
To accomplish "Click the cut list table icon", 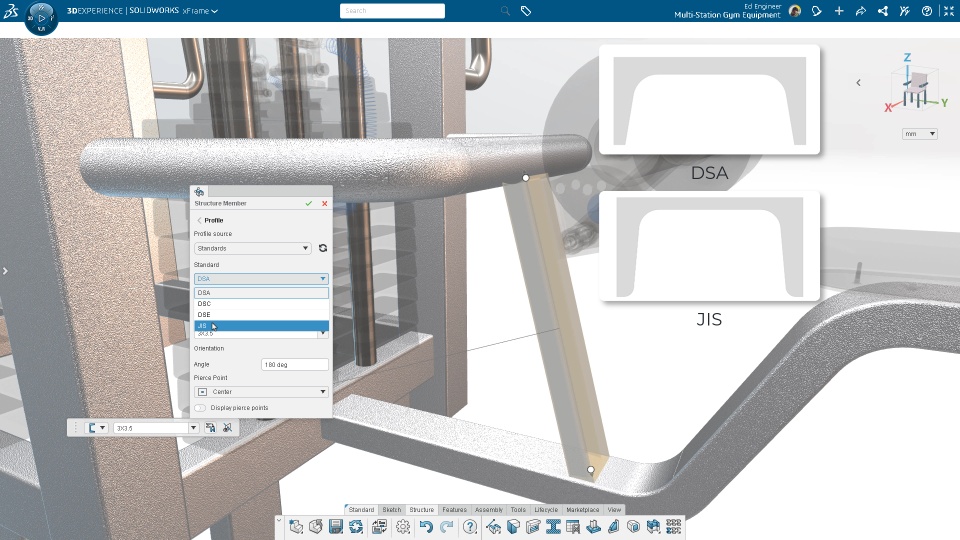I will [573, 527].
